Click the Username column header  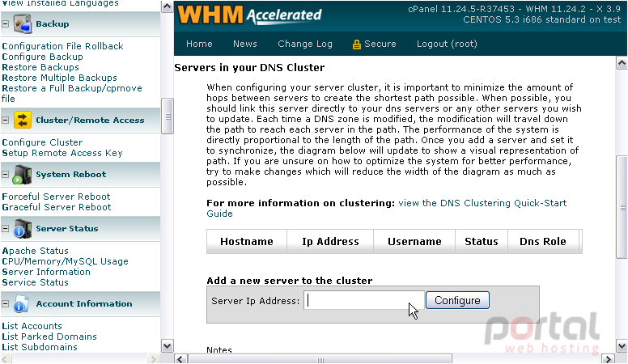click(x=414, y=242)
